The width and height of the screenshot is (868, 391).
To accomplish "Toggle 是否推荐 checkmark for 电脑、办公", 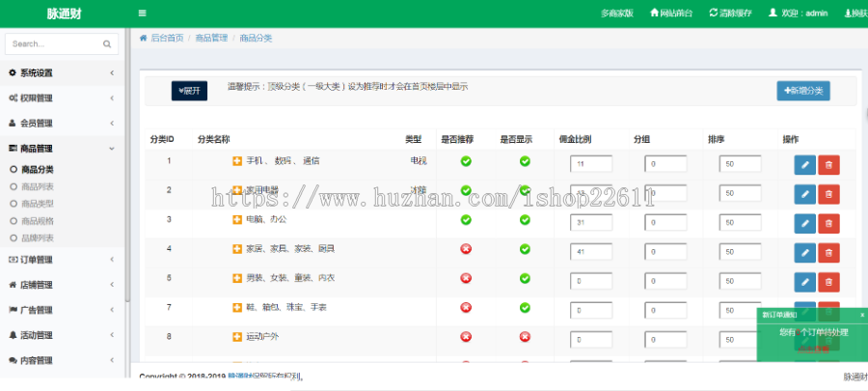I will (x=466, y=220).
